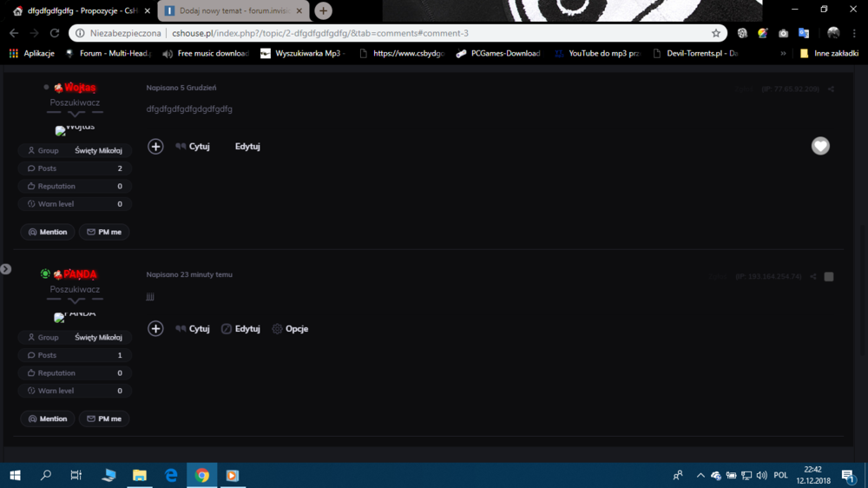Open the Google Translate extension icon
This screenshot has height=488, width=868.
pos(804,33)
